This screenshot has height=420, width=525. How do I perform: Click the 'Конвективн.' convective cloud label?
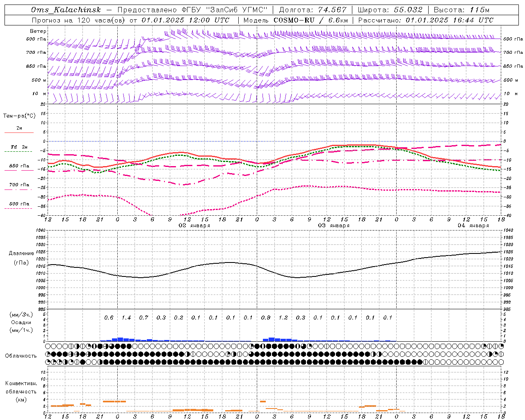click(21, 383)
